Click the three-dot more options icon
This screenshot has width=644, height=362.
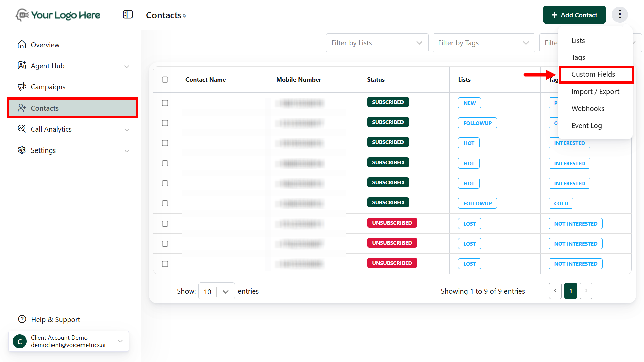[x=620, y=15]
